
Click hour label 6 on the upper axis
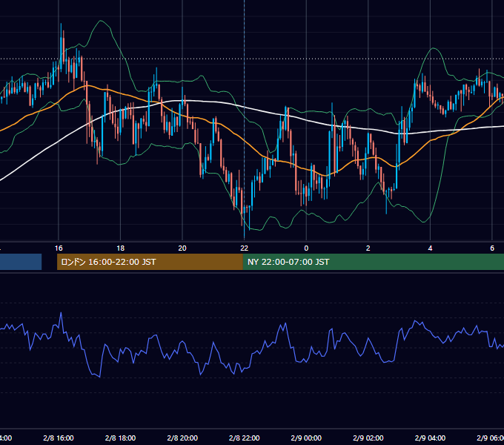(492, 248)
